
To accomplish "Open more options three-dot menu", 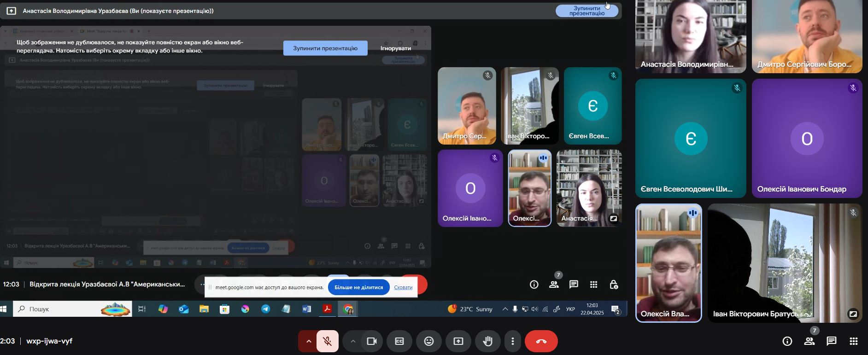I will point(512,341).
